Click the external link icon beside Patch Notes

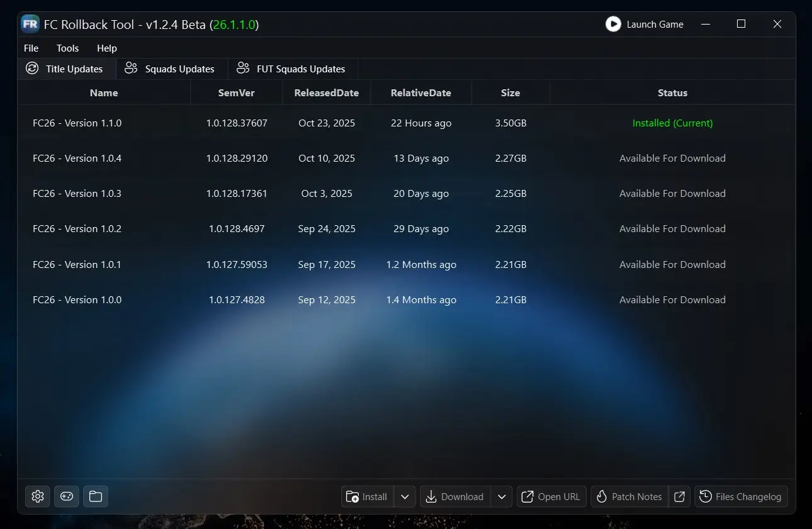pos(680,496)
